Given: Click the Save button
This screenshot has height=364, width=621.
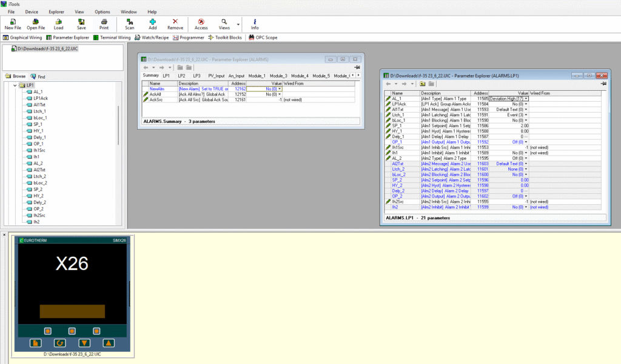Looking at the screenshot, I should click(81, 24).
